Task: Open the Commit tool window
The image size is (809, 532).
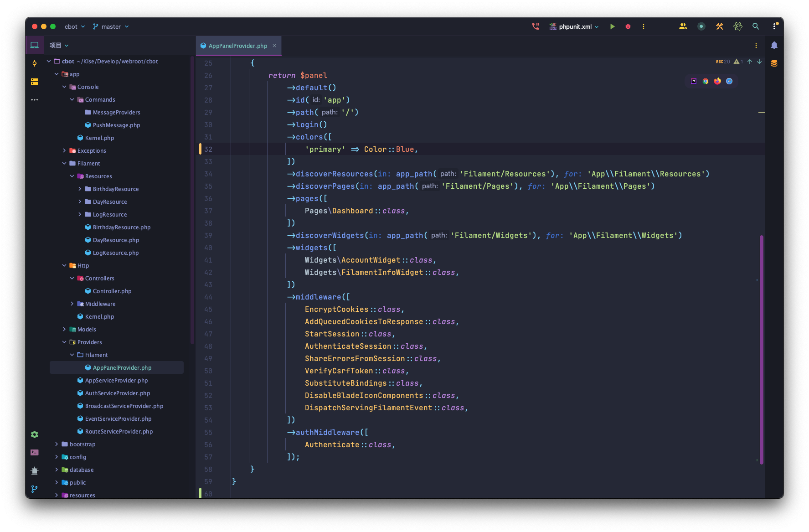Action: point(35,63)
